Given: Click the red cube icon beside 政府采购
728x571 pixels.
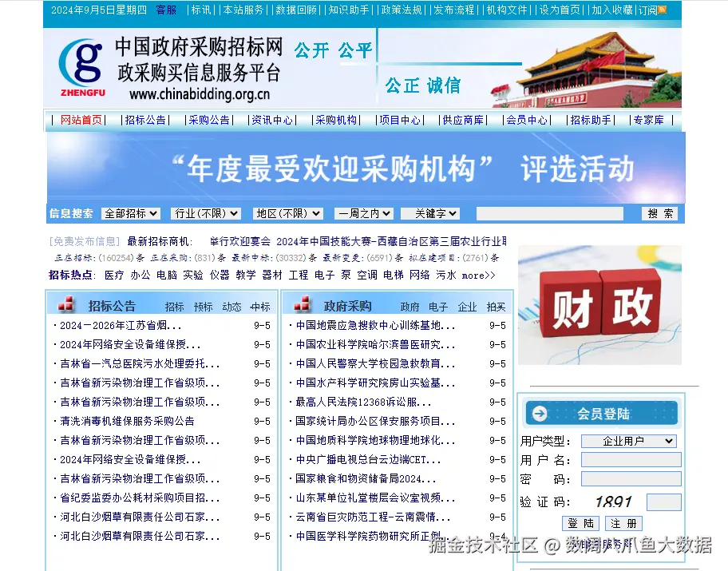Looking at the screenshot, I should pos(303,304).
